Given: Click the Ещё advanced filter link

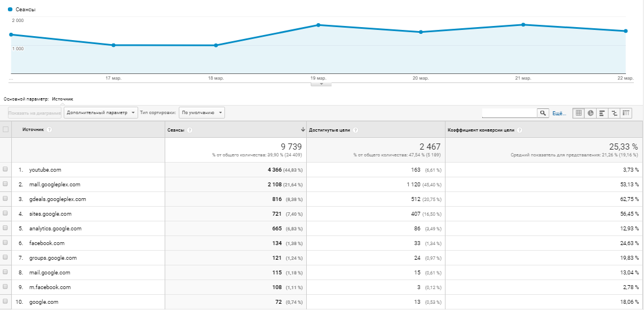Looking at the screenshot, I should click(559, 113).
